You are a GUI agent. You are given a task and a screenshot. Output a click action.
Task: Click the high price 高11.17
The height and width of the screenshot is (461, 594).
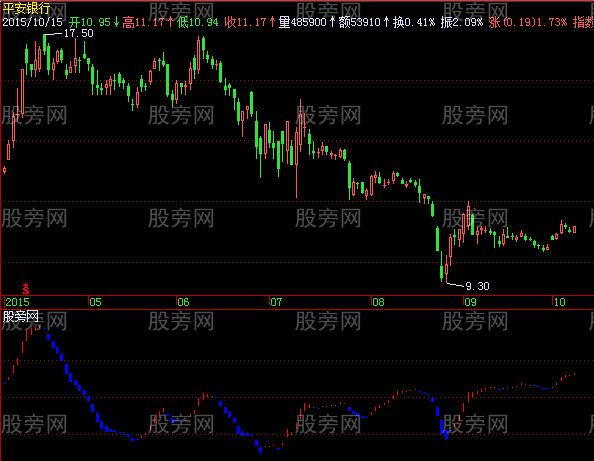pos(144,22)
